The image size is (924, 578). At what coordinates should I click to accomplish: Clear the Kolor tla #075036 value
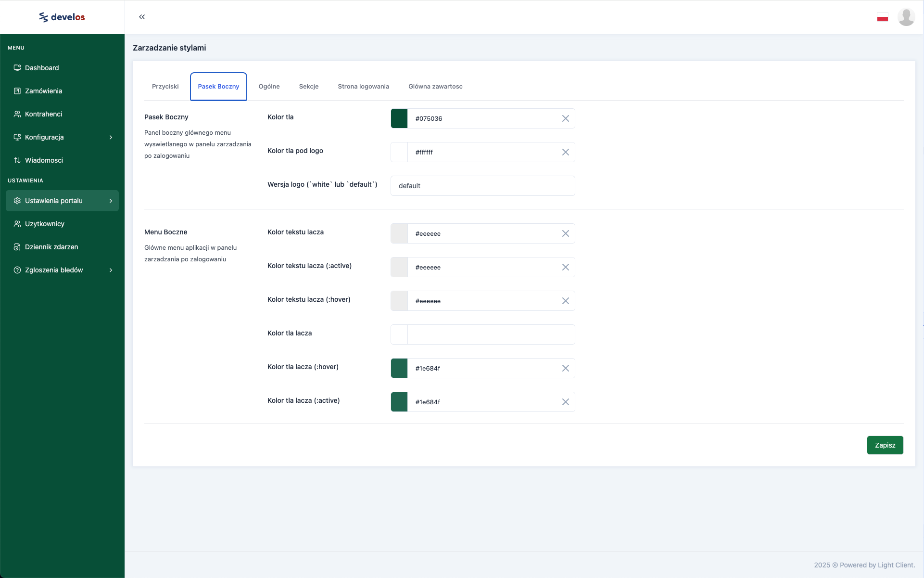pyautogui.click(x=565, y=118)
